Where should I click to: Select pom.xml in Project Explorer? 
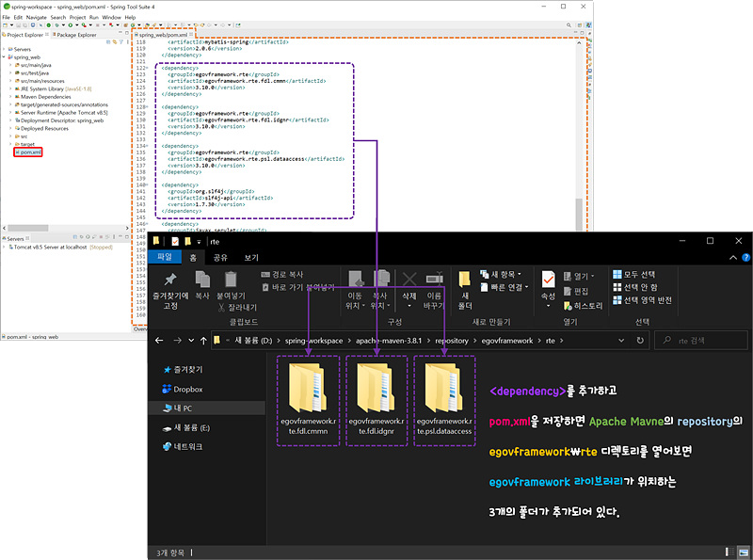click(28, 152)
